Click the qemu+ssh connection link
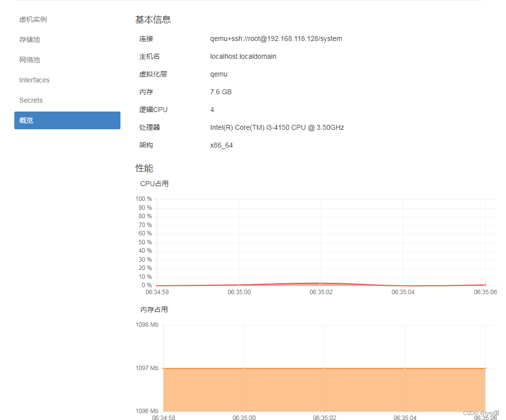Screen dimensions: 506x420 pos(276,38)
